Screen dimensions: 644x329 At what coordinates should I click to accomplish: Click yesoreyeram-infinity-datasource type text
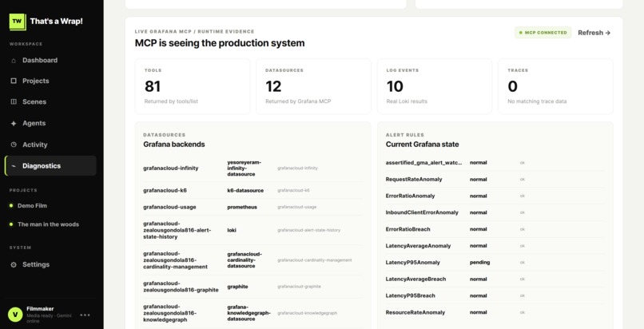tap(244, 168)
